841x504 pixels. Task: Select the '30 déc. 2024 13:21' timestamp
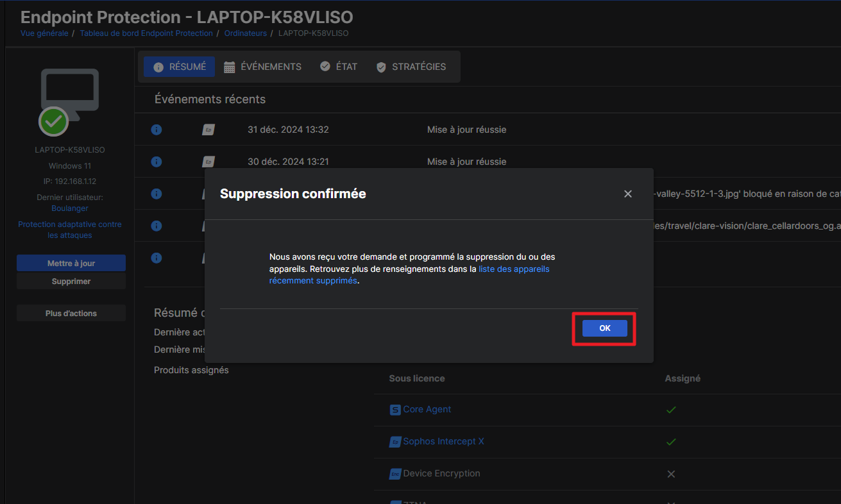tap(288, 162)
